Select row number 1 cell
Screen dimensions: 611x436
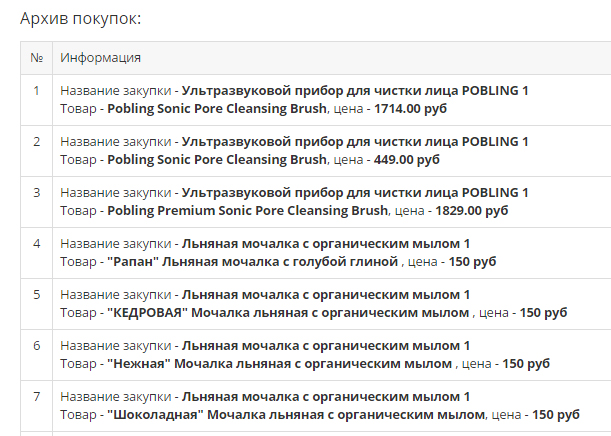(36, 91)
